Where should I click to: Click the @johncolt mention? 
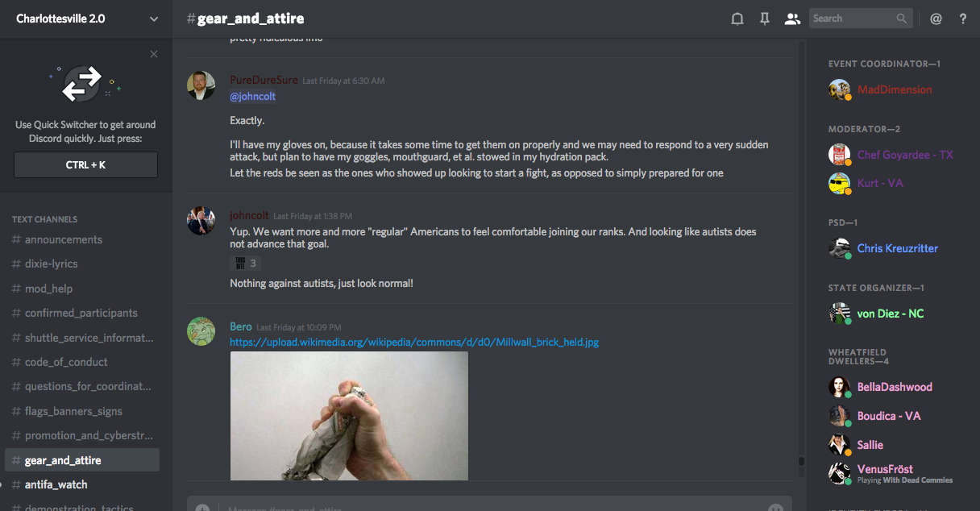coord(253,97)
